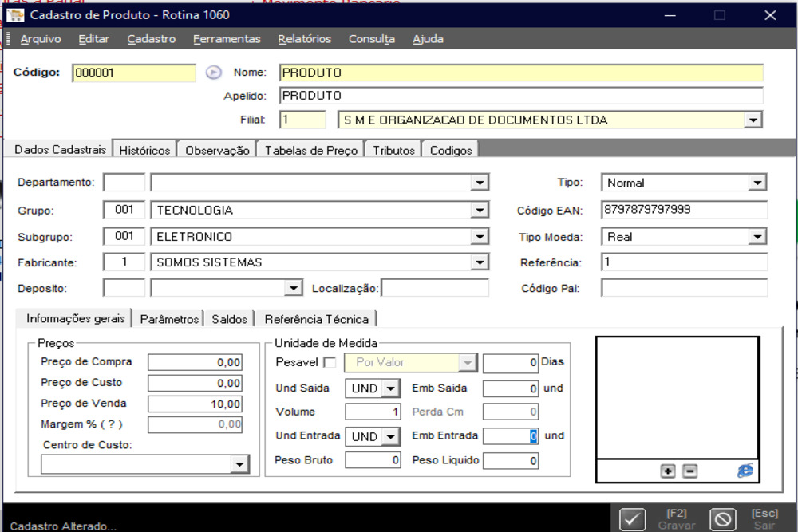Open the Arquivo menu

41,39
